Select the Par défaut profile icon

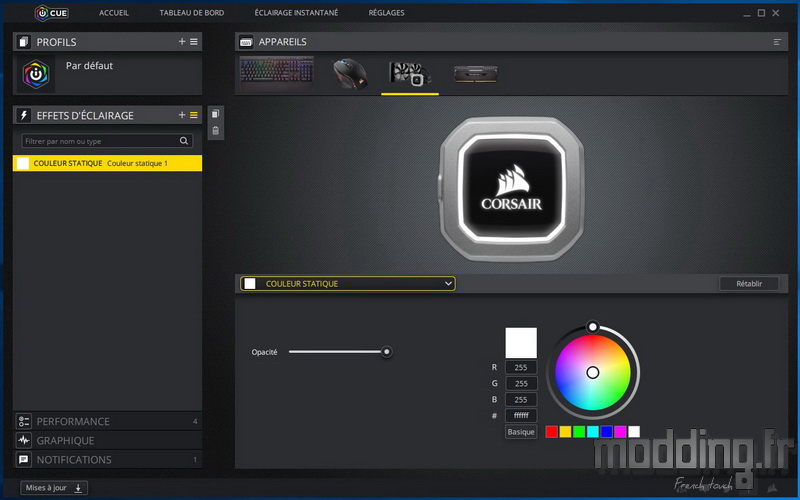(36, 74)
